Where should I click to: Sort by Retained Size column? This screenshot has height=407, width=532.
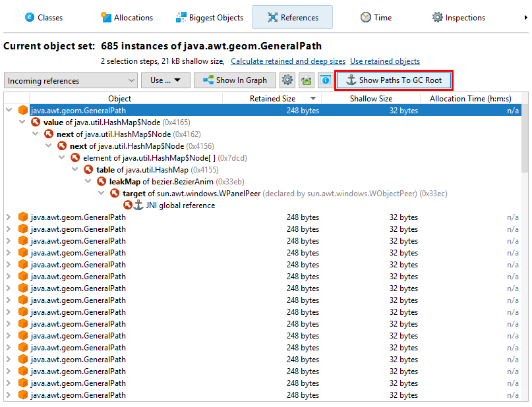tap(272, 99)
